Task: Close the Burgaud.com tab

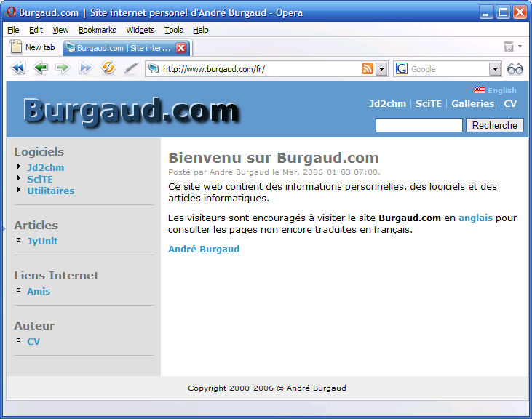Action: [181, 48]
